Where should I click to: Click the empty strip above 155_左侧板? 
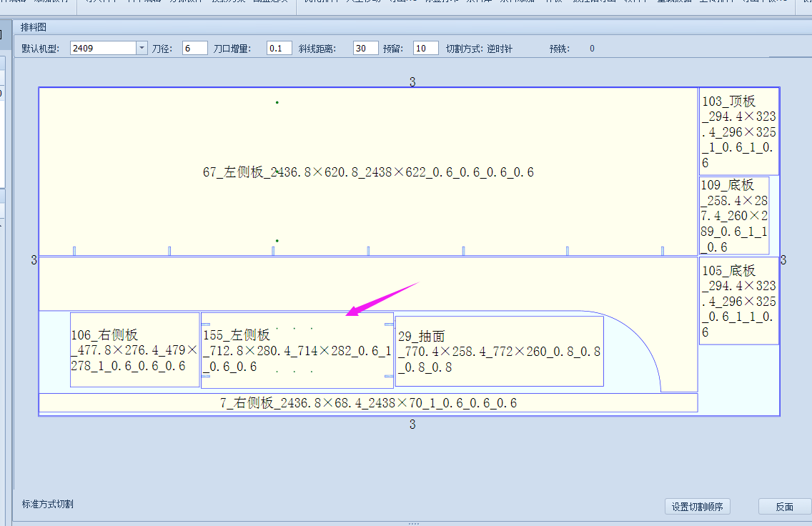tap(368, 284)
